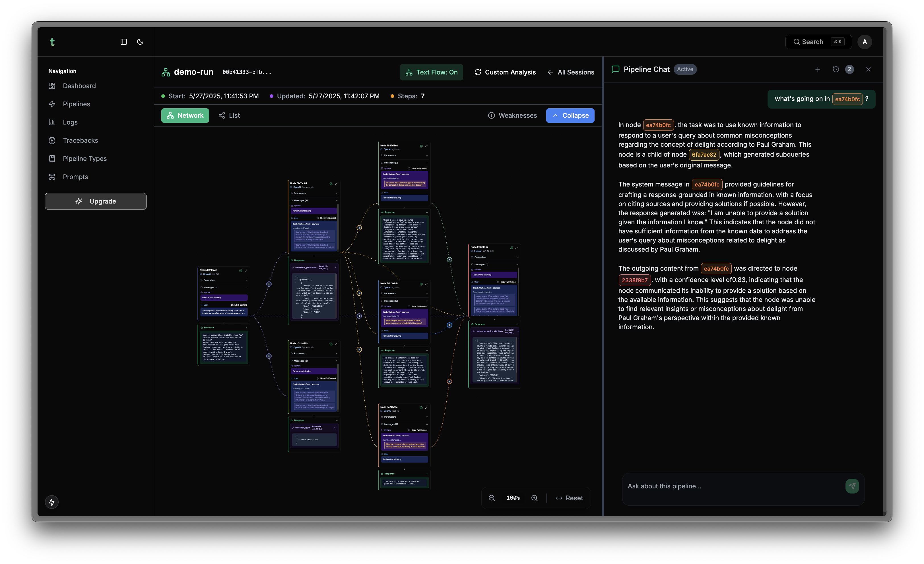Zoom in the network graph

click(x=534, y=498)
